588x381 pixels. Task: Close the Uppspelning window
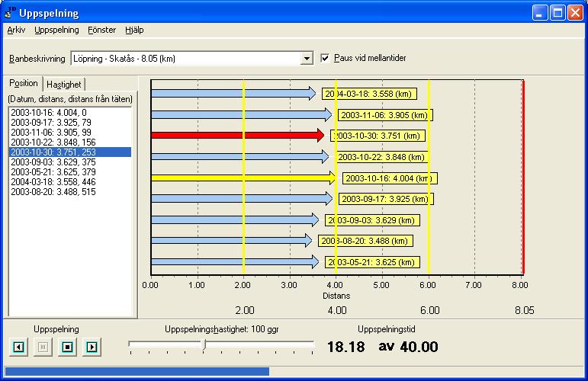[x=575, y=13]
